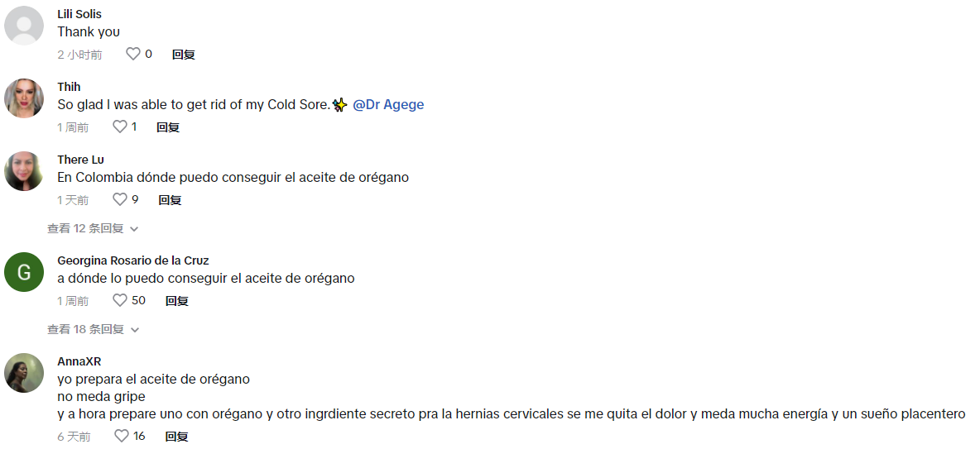Open the username link Georgina Rosario de la Cruz
The width and height of the screenshot is (980, 449).
132,260
